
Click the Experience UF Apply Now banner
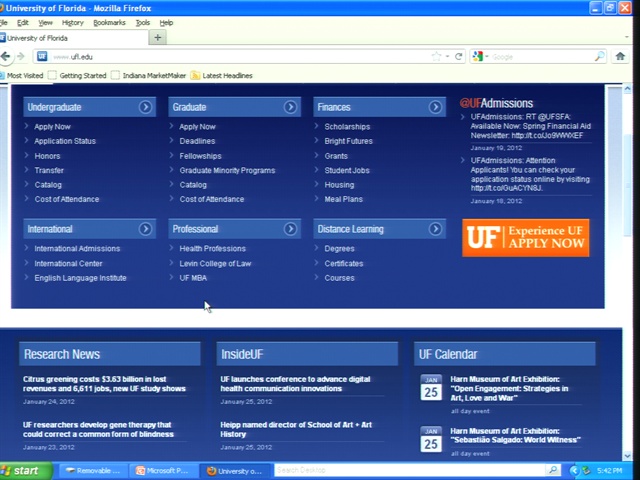pyautogui.click(x=526, y=238)
